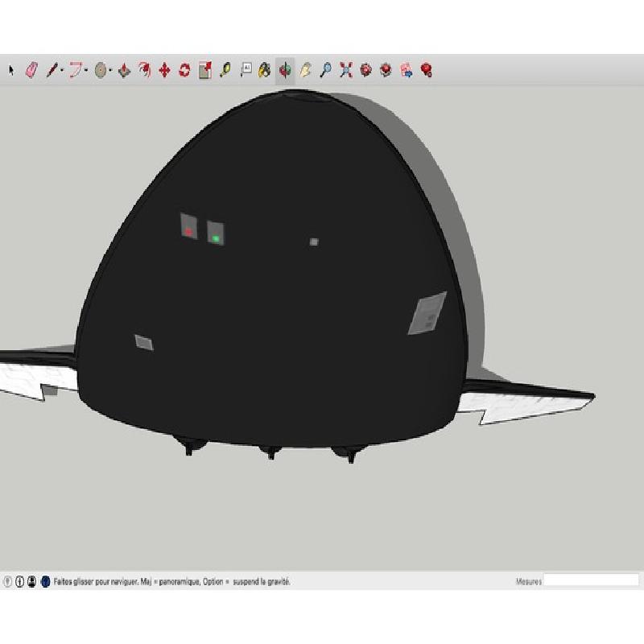Viewport: 644px width, 644px height.
Task: Expand the Shapes tool dropdown arrow
Action: [110, 71]
